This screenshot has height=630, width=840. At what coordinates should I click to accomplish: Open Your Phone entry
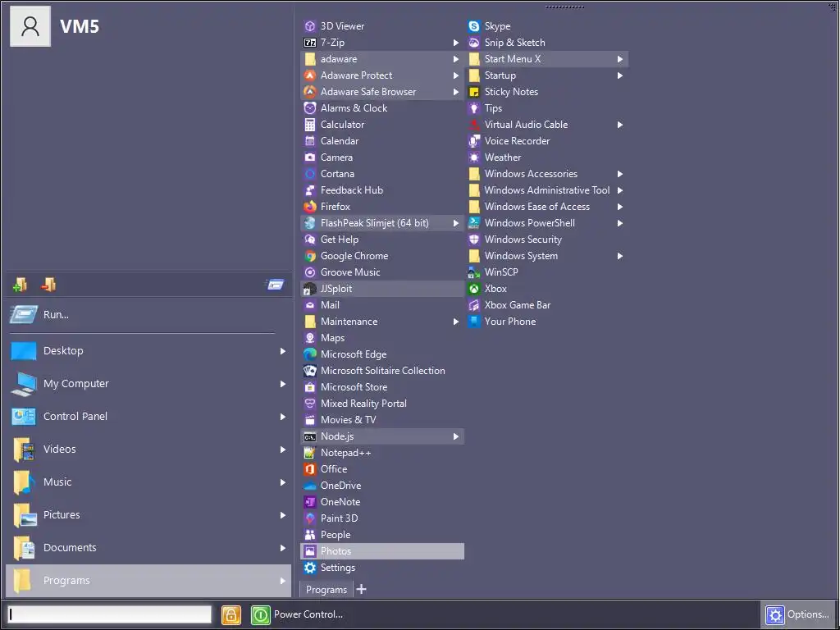[x=546, y=322]
